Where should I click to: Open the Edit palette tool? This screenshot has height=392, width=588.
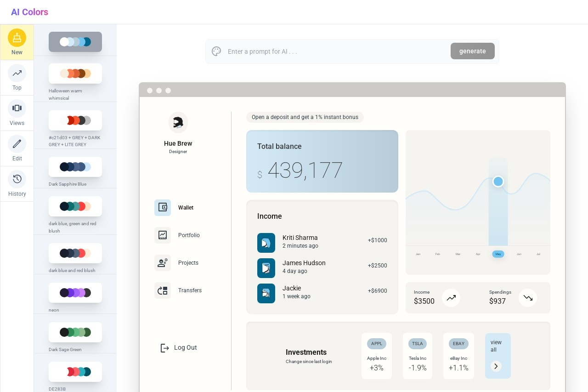17,148
